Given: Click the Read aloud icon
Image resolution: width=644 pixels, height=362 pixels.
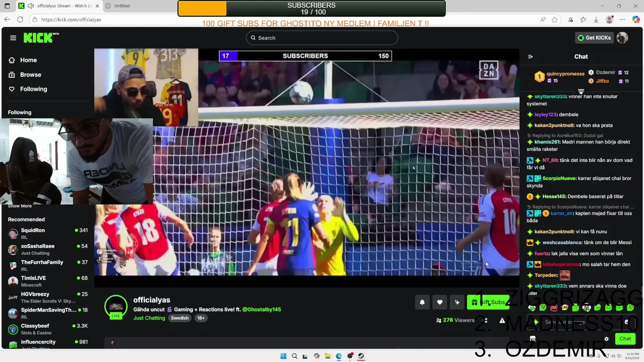Looking at the screenshot, I should click(x=543, y=20).
